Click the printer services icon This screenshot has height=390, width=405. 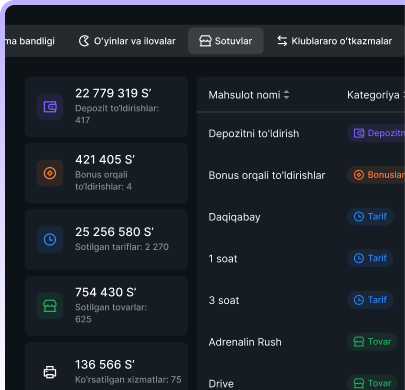click(50, 372)
